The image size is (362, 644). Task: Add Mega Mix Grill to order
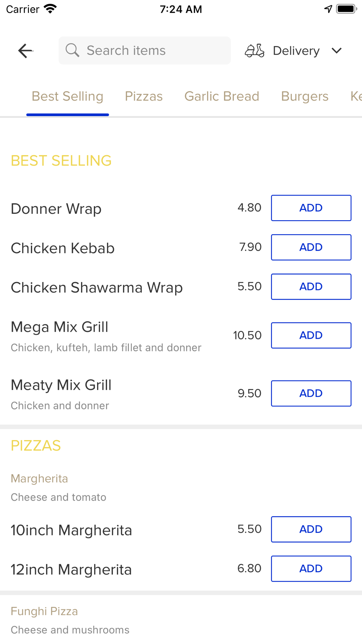tap(311, 335)
